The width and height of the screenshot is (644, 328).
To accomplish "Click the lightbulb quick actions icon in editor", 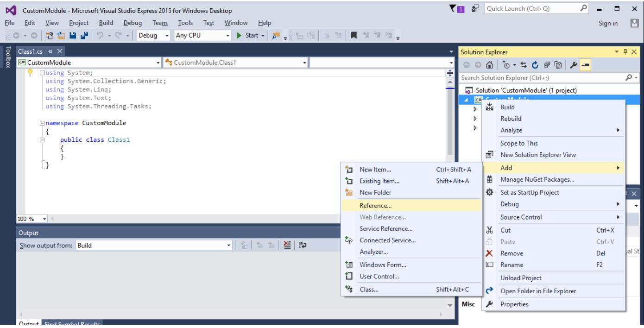I will tap(30, 73).
